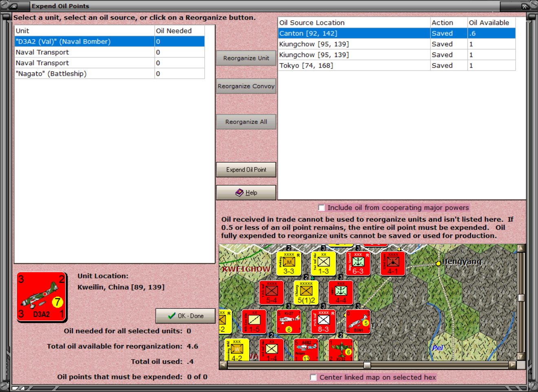The image size is (538, 392).
Task: Click map vertical scrollbar up arrow
Action: 521,248
